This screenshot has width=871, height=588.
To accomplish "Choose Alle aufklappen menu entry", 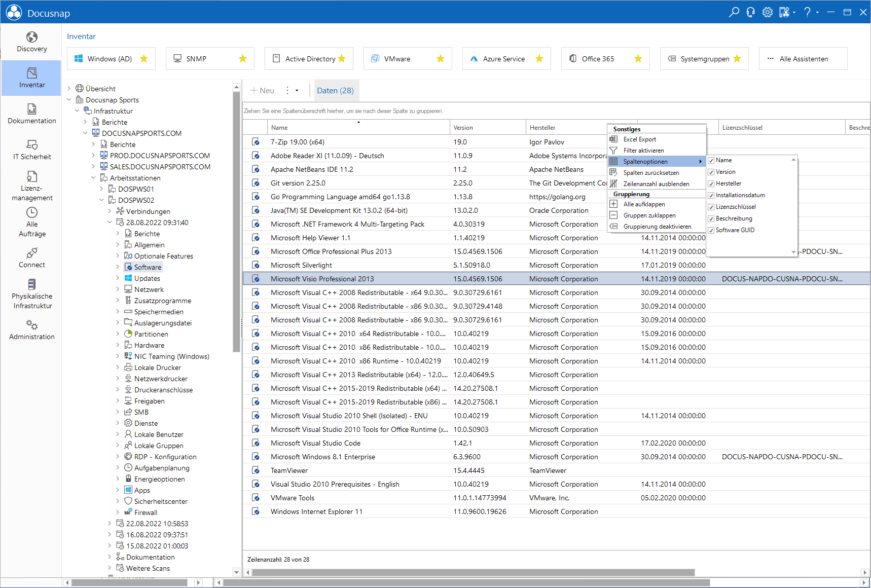I will tap(657, 204).
